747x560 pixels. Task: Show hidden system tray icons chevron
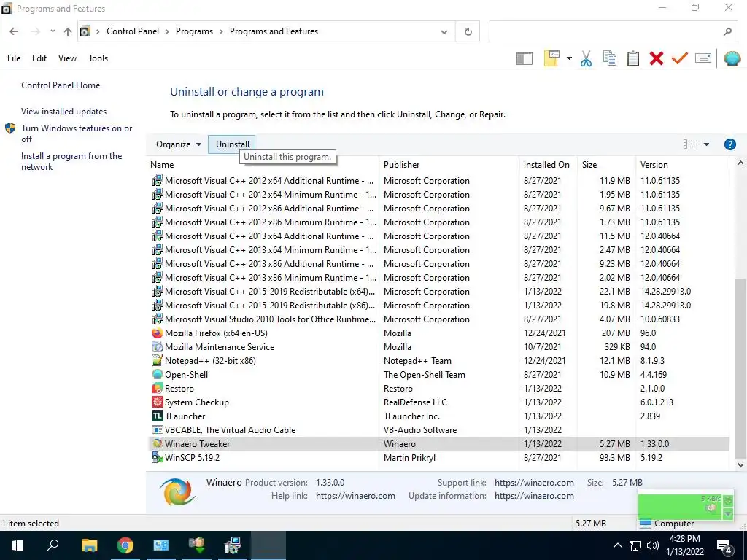pos(617,545)
